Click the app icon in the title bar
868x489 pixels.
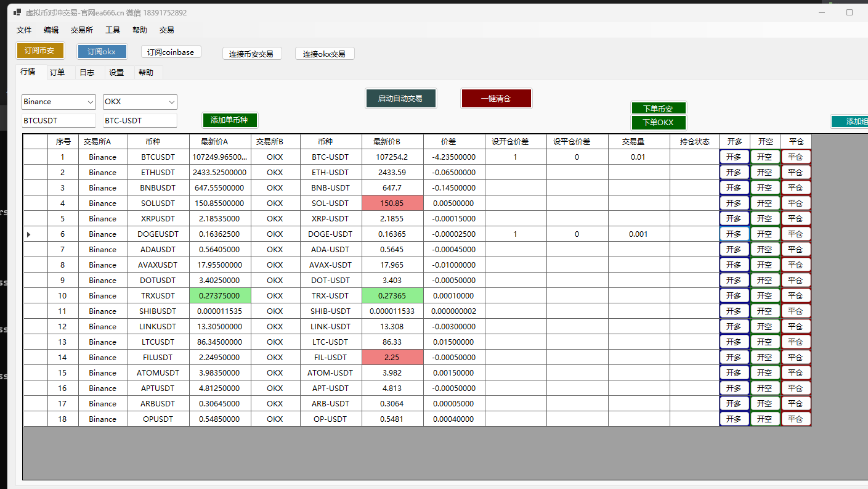pyautogui.click(x=17, y=12)
